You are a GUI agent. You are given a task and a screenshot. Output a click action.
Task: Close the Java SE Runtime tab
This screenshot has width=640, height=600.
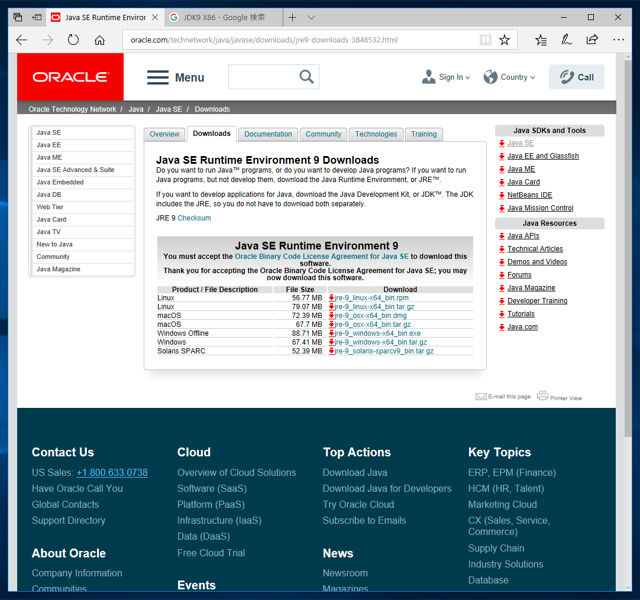pos(155,18)
